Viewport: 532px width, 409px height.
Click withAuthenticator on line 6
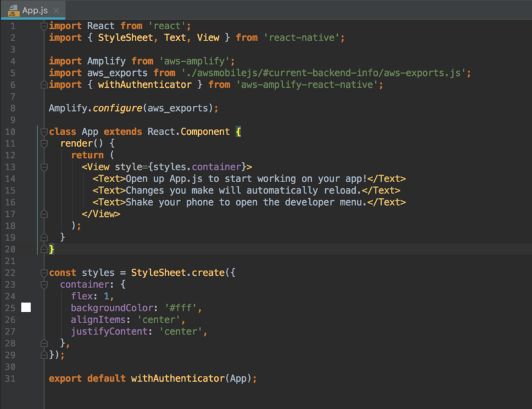coord(145,84)
